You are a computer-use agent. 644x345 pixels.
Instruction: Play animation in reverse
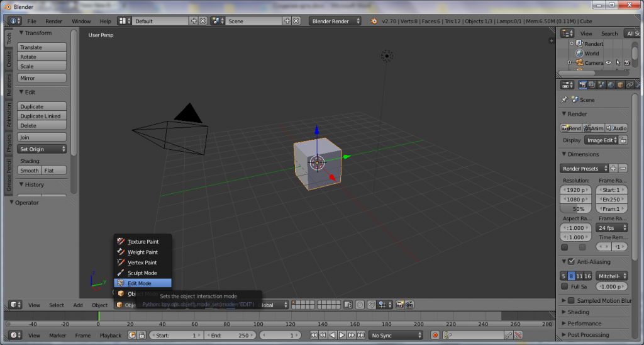click(333, 335)
